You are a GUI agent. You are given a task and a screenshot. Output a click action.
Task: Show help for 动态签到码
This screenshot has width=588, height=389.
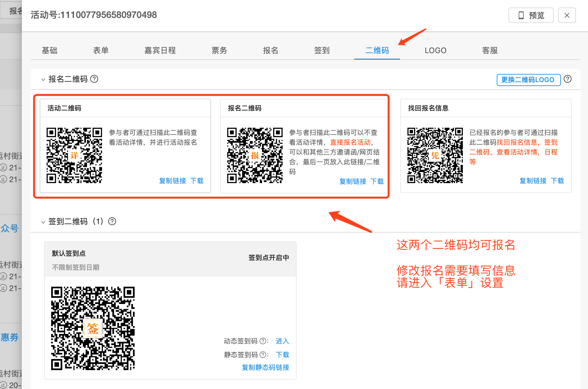click(x=263, y=341)
